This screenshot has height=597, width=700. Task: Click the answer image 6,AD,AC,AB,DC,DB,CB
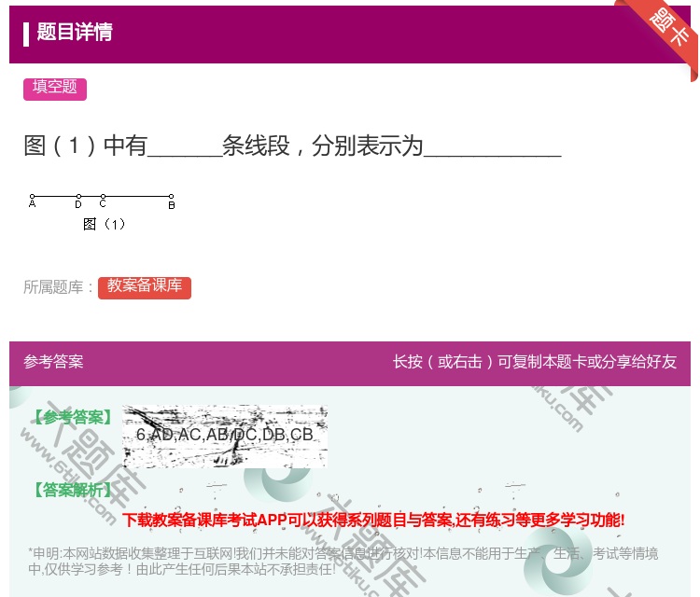point(225,436)
